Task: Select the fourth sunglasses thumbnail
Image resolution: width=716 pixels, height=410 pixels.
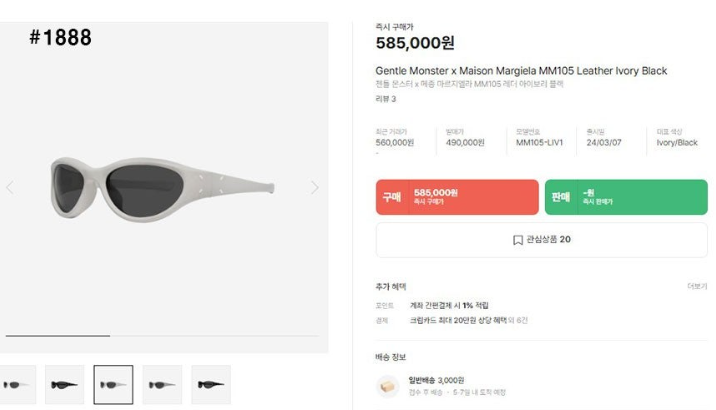Action: point(162,384)
